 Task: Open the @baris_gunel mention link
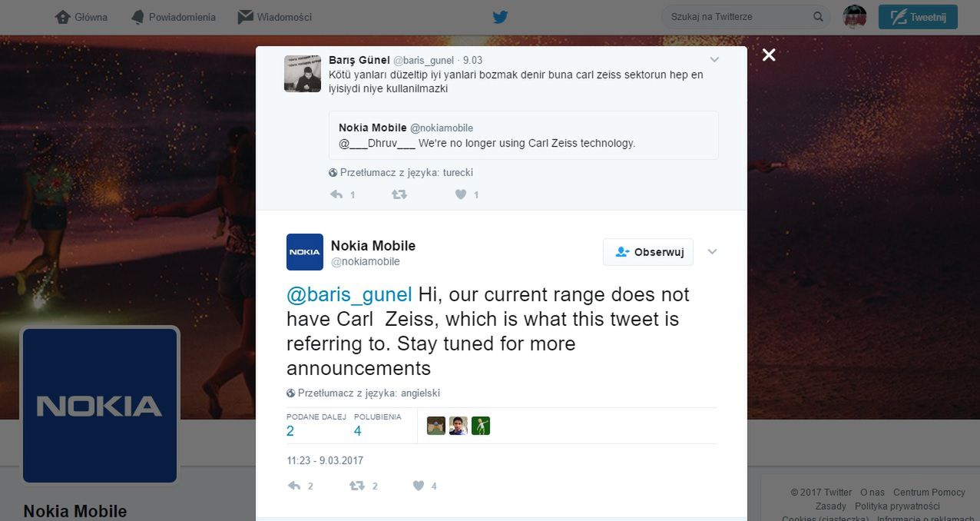point(348,294)
